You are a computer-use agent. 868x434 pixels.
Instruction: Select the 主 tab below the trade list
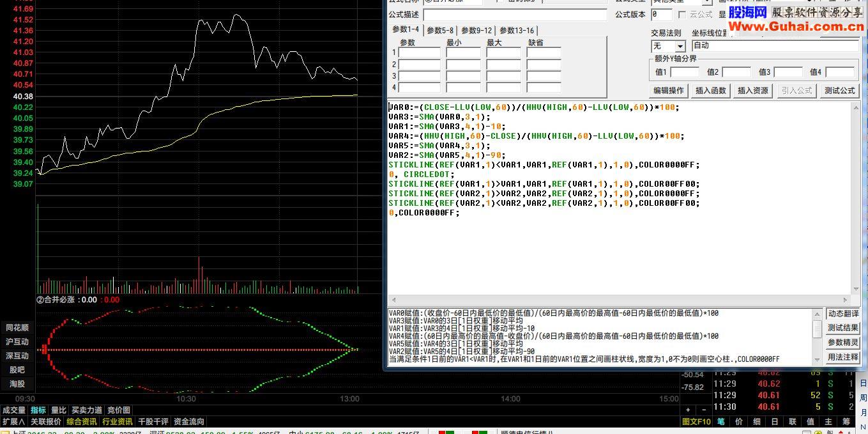[x=828, y=422]
